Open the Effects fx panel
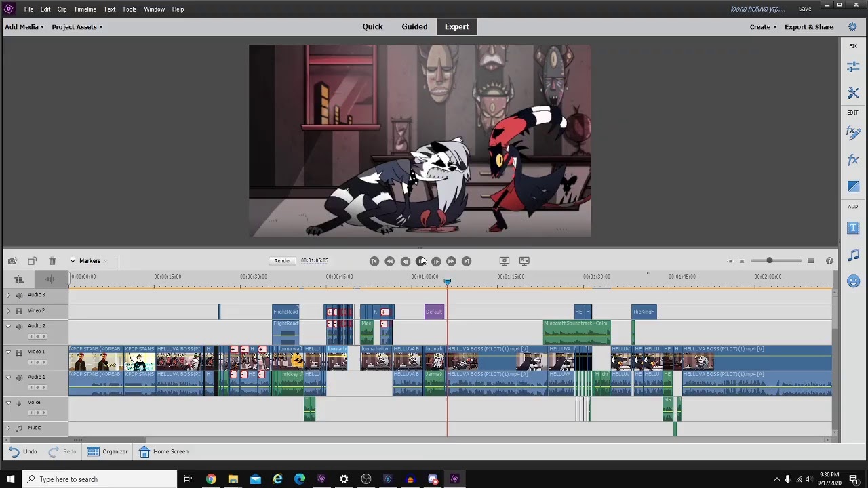Image resolution: width=868 pixels, height=488 pixels. (x=853, y=160)
